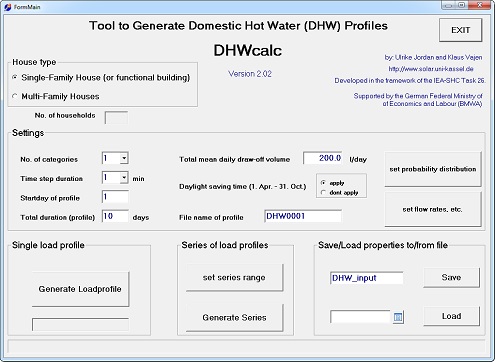
Task: Select Multi-Family Houses radio button
Action: [x=14, y=96]
